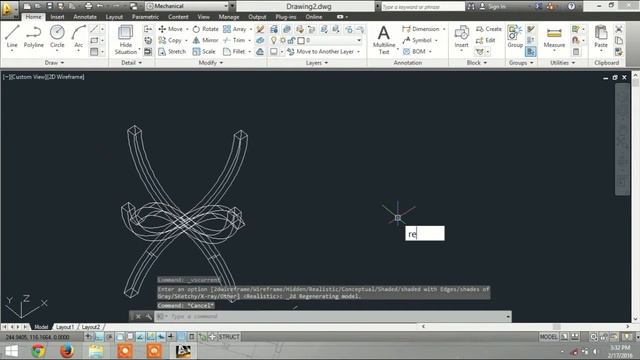This screenshot has height=360, width=640.
Task: Click Sign In link
Action: pyautogui.click(x=492, y=7)
